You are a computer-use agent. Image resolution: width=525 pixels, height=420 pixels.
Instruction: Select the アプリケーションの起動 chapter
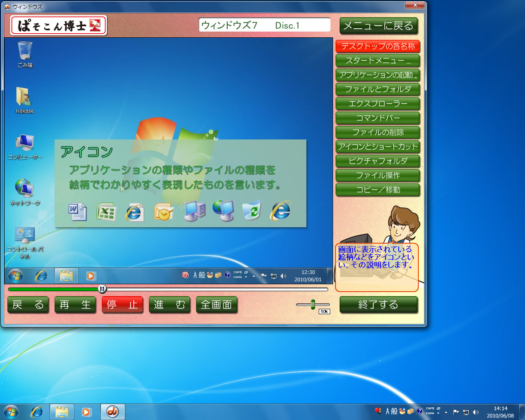click(378, 75)
